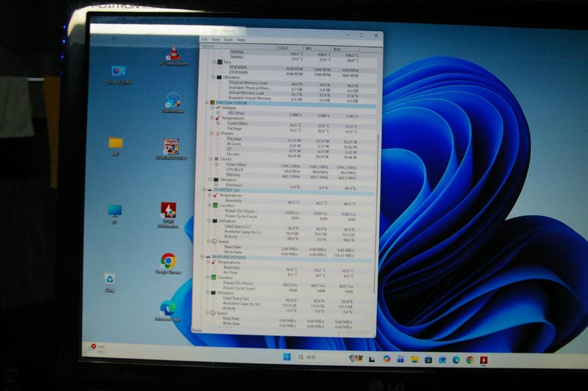Select the yellow folder desktop icon
The height and width of the screenshot is (391, 588).
[115, 146]
